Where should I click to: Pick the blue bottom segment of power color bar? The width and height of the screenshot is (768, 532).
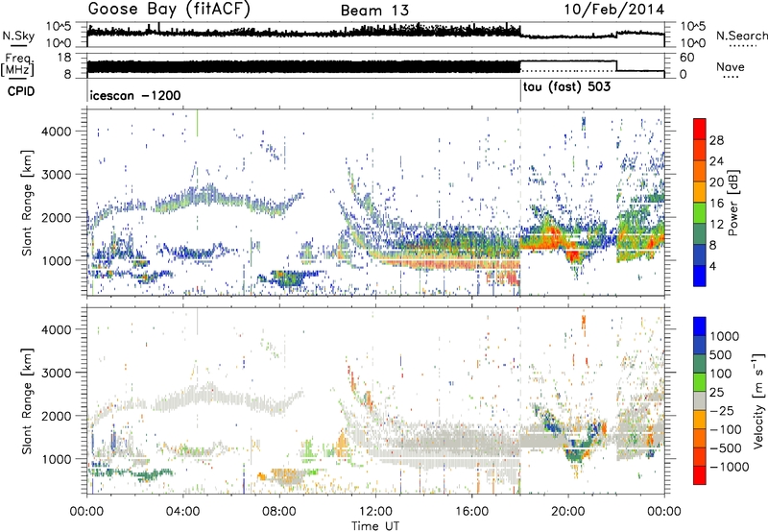pyautogui.click(x=700, y=277)
